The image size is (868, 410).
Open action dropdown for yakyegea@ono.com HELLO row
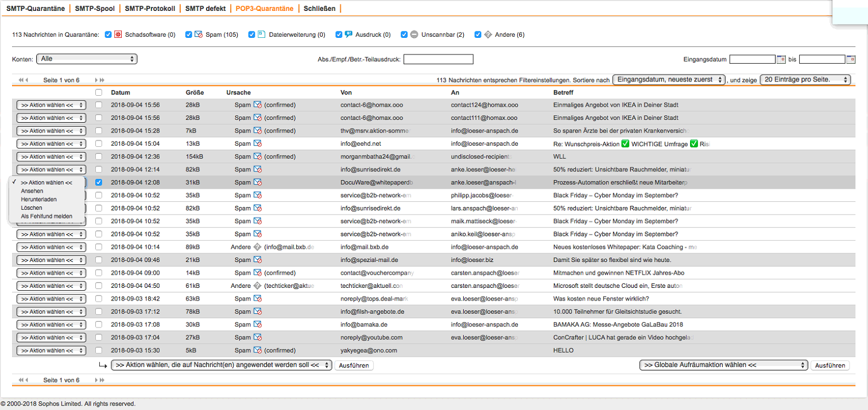tap(51, 350)
